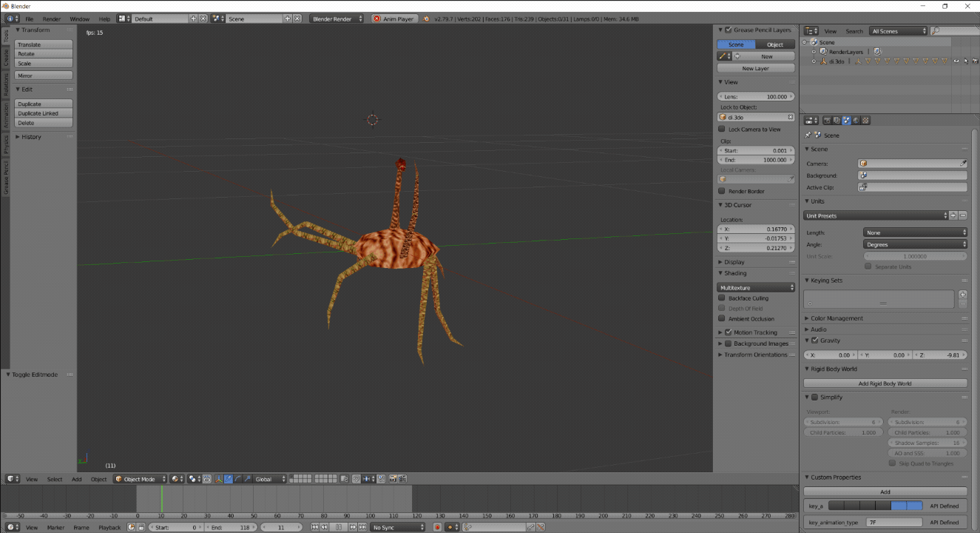Click the pin icon next to Scene
Image resolution: width=980 pixels, height=533 pixels.
point(808,135)
